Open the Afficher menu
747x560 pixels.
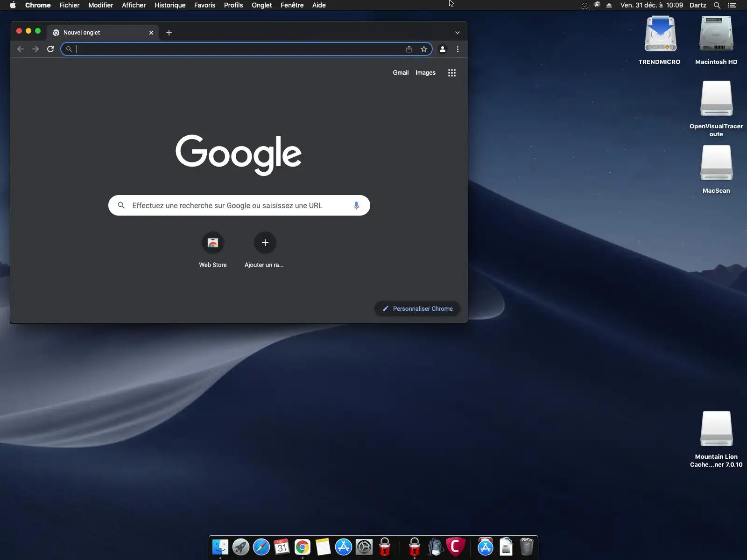coord(134,5)
